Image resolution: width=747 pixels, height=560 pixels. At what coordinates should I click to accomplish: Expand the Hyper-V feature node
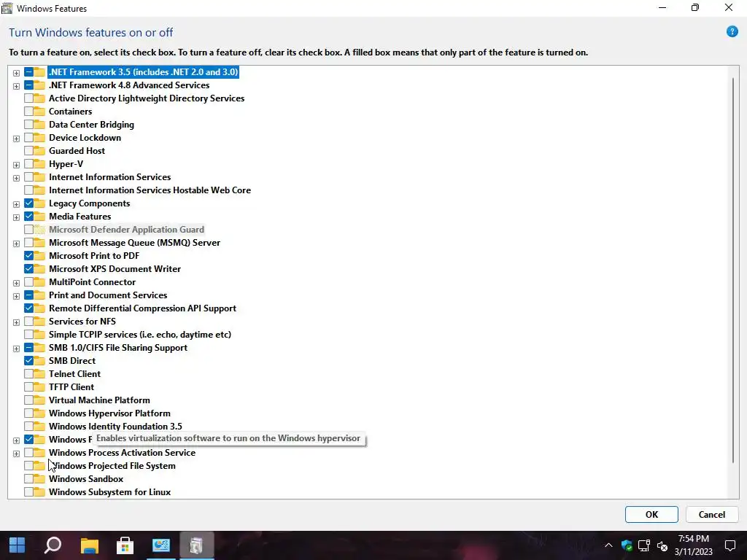[16, 165]
